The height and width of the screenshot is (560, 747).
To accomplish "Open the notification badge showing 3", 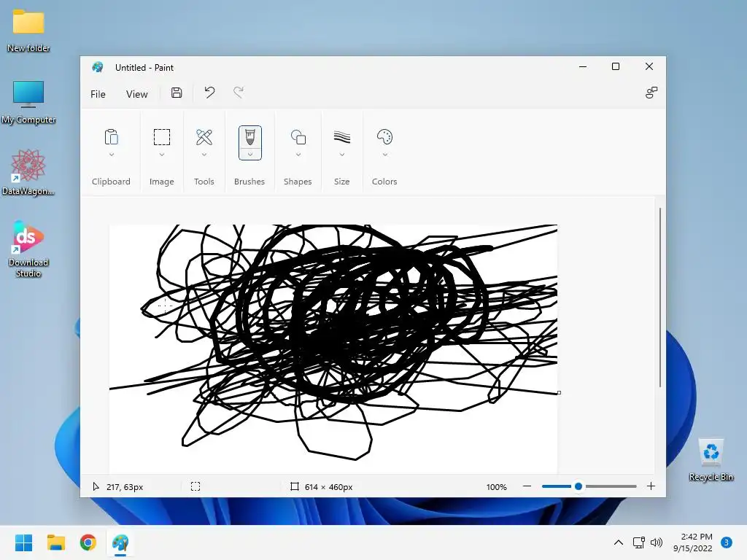I will 727,542.
